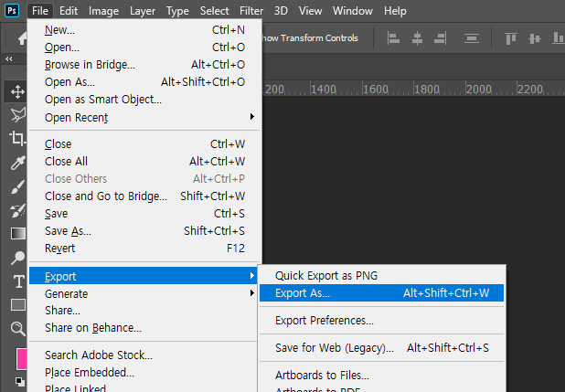Open the Help menu
565x392 pixels.
click(395, 11)
